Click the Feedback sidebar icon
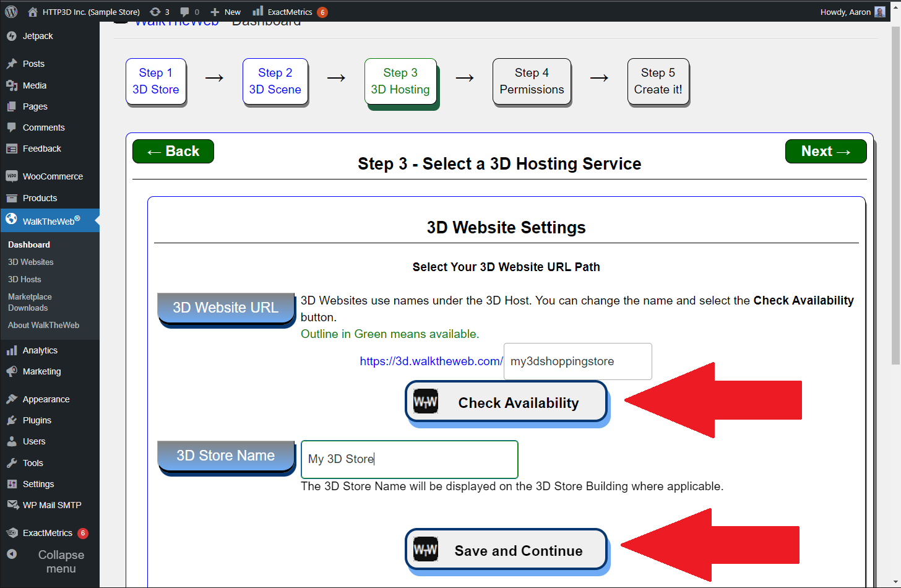 [x=11, y=149]
